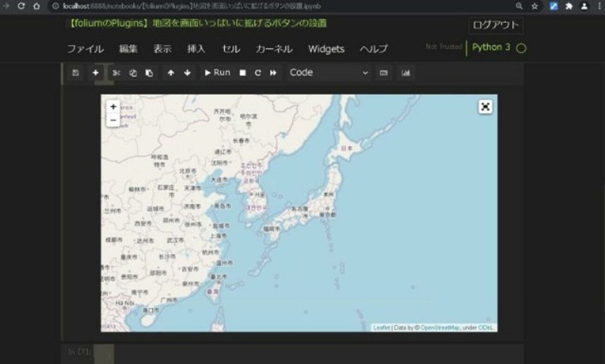Image resolution: width=605 pixels, height=364 pixels.
Task: Click the Run button
Action: pos(217,73)
